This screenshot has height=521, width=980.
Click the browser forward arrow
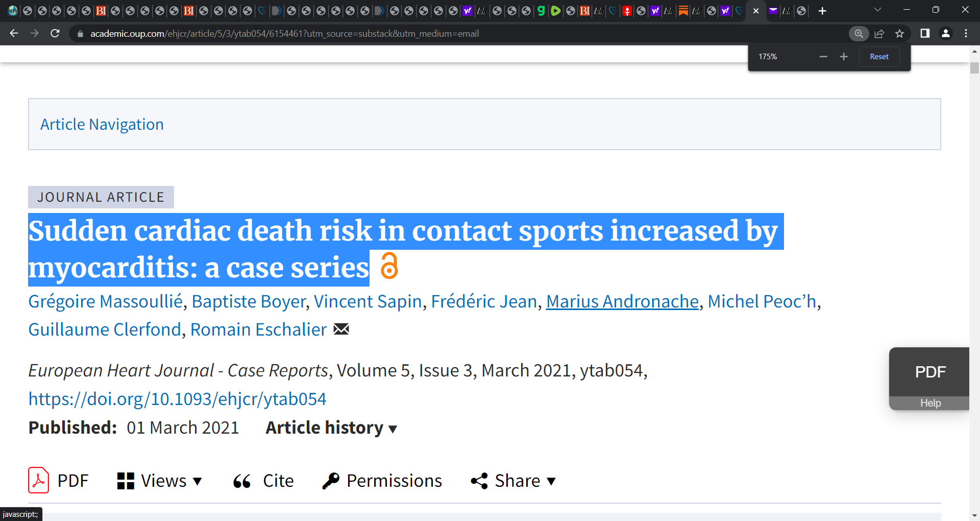point(34,33)
